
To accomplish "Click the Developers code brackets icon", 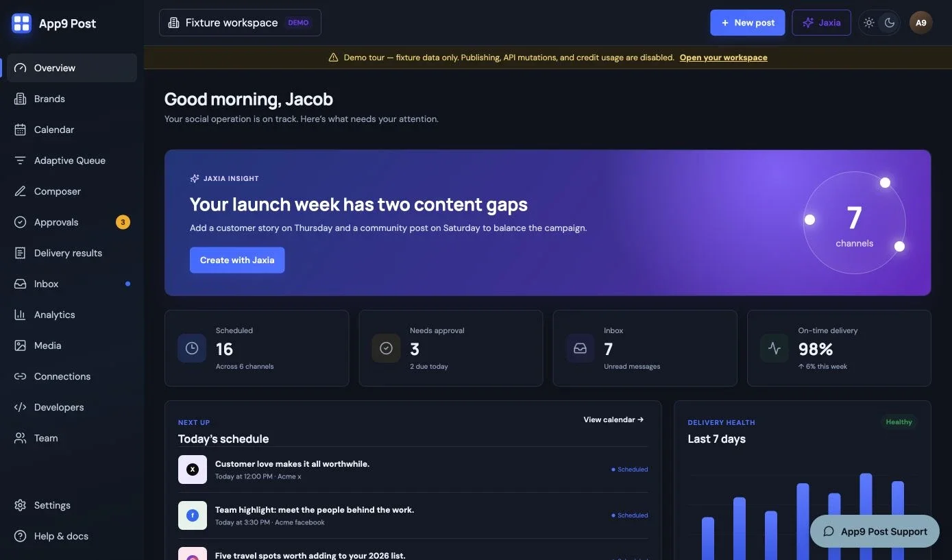I will click(21, 407).
